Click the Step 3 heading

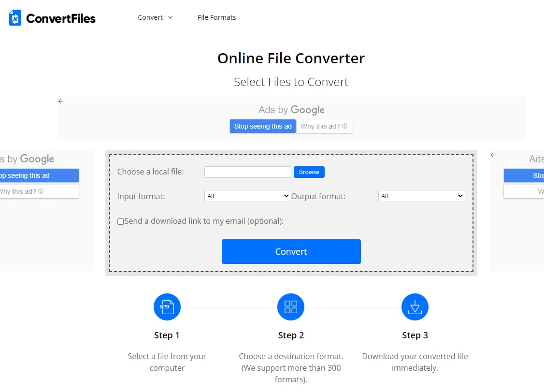coord(415,335)
